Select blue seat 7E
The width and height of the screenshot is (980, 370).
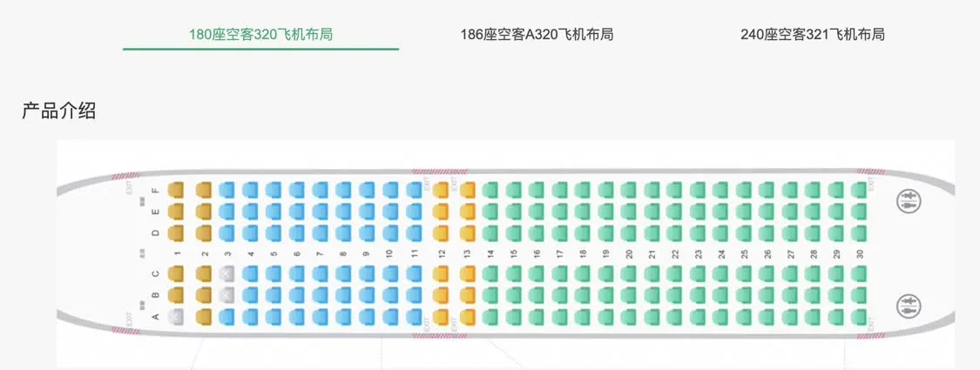(x=320, y=212)
